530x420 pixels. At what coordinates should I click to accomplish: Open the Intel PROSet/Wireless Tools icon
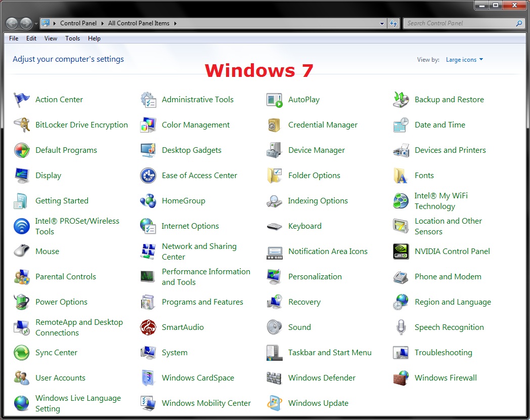22,226
